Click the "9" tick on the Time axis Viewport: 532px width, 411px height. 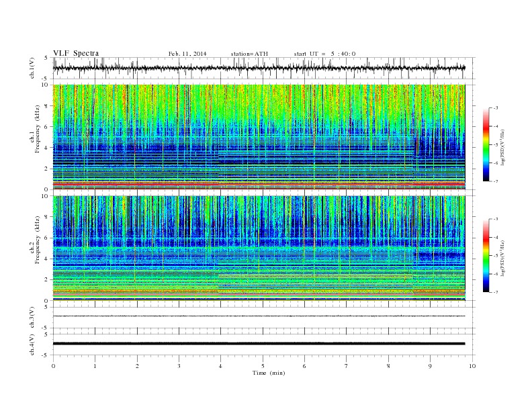430,366
